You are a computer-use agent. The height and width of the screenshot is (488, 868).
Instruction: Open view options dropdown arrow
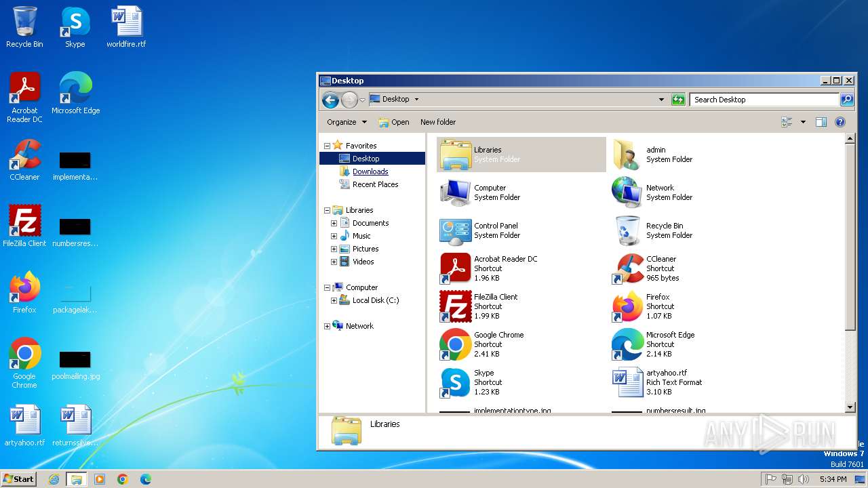pyautogui.click(x=803, y=122)
